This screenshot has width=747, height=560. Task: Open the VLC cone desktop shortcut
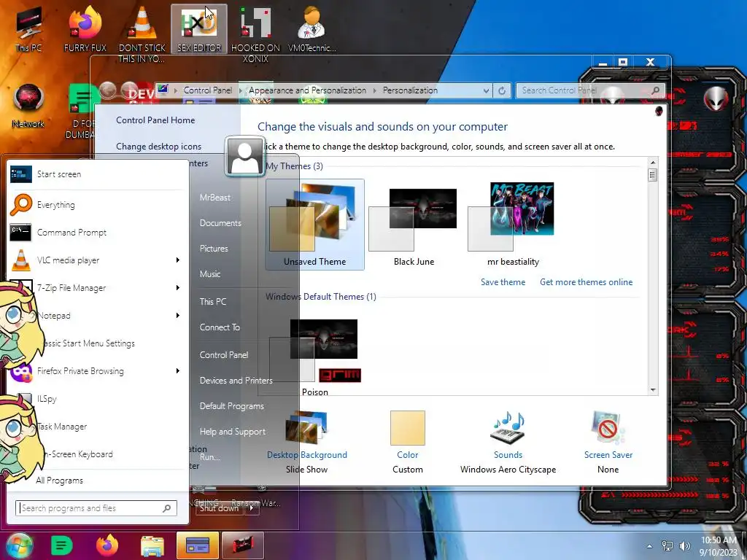coord(142,34)
